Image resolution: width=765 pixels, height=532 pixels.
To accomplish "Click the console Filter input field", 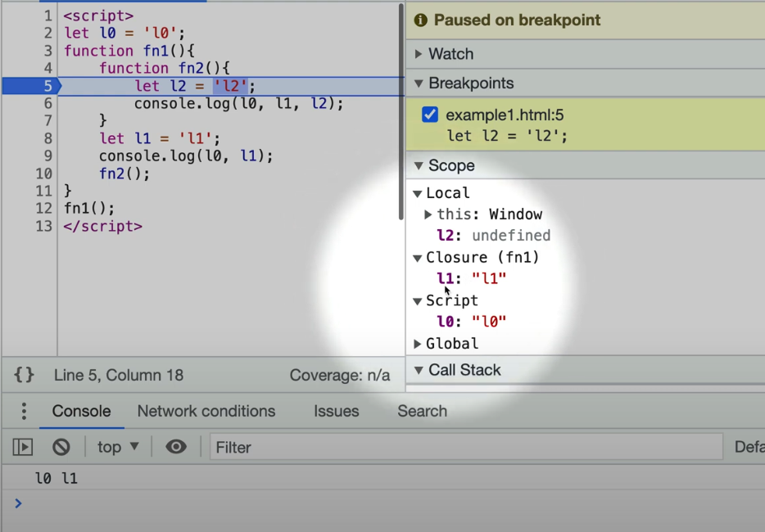I will tap(466, 447).
